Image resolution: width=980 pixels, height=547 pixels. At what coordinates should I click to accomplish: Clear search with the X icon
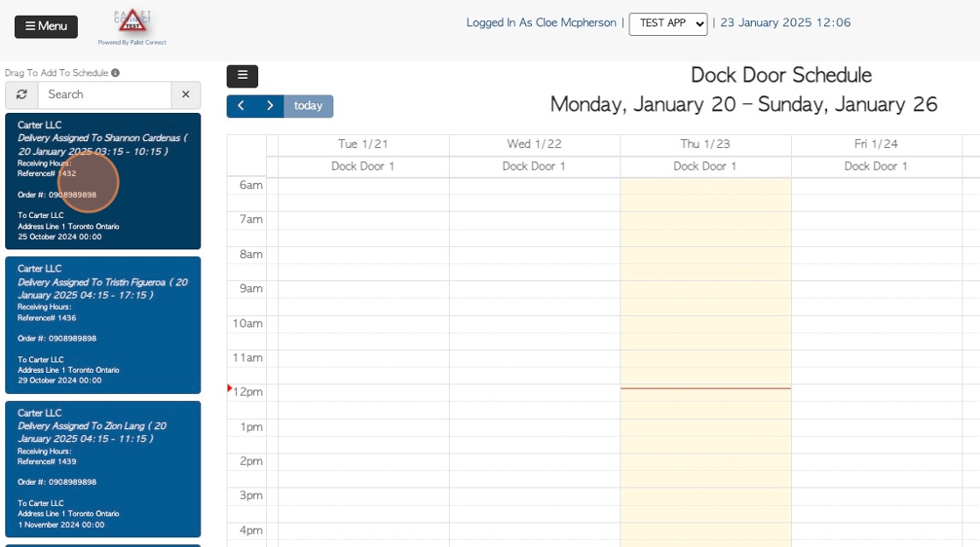coord(185,95)
